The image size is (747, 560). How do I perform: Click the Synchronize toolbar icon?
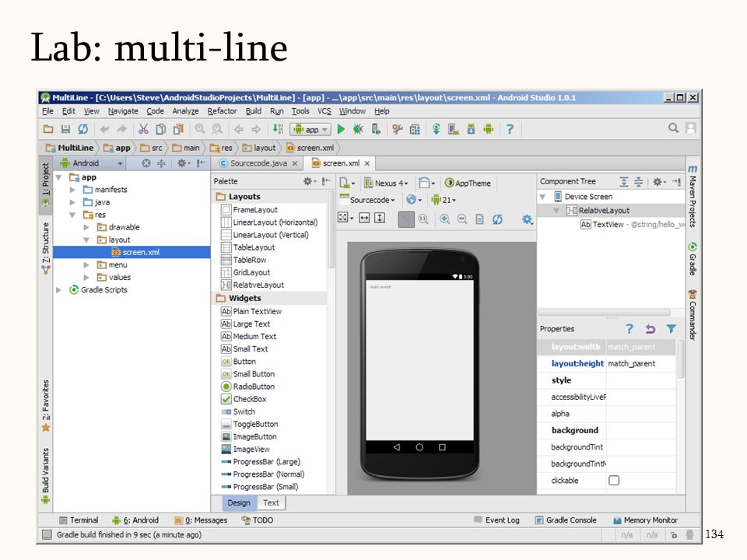click(83, 129)
